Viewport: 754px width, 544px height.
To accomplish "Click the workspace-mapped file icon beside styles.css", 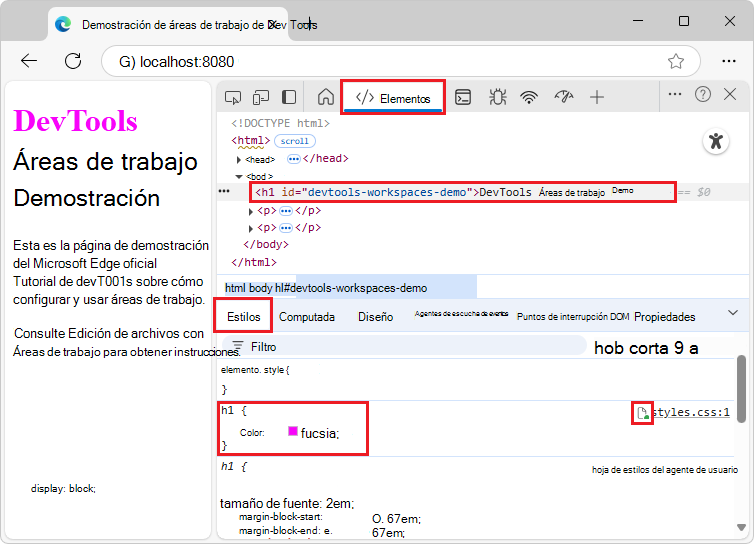I will tap(642, 413).
